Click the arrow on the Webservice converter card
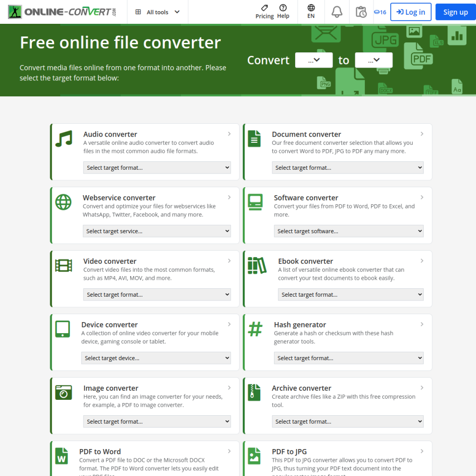This screenshot has width=476, height=476. pos(229,197)
